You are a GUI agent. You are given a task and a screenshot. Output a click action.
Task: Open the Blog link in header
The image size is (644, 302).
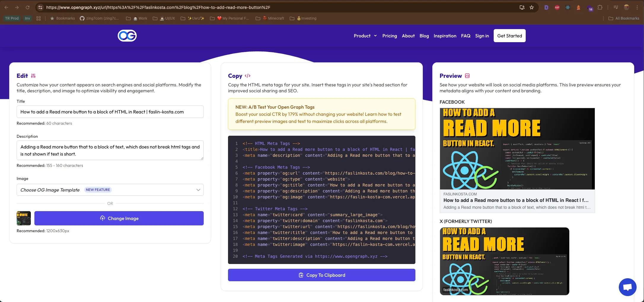tap(424, 36)
